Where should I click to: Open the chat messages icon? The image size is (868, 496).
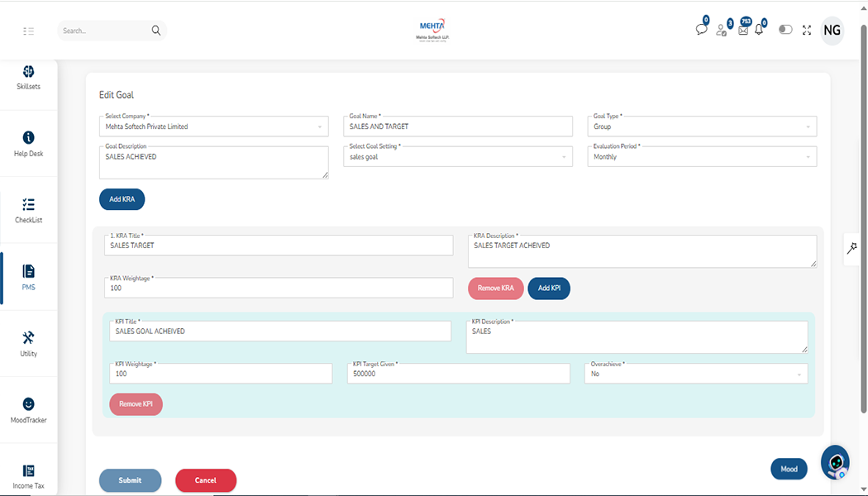coord(701,30)
